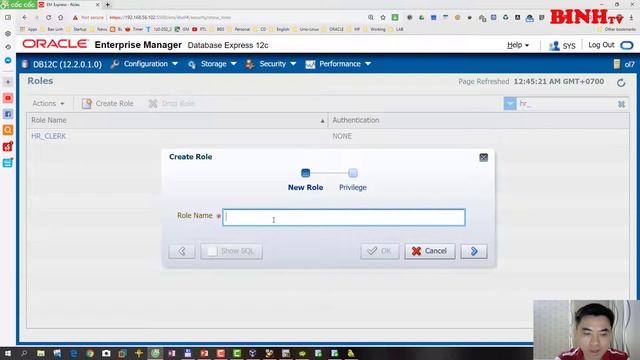Viewport: 640px width, 360px height.
Task: Cancel the Create Role dialog
Action: tap(429, 251)
